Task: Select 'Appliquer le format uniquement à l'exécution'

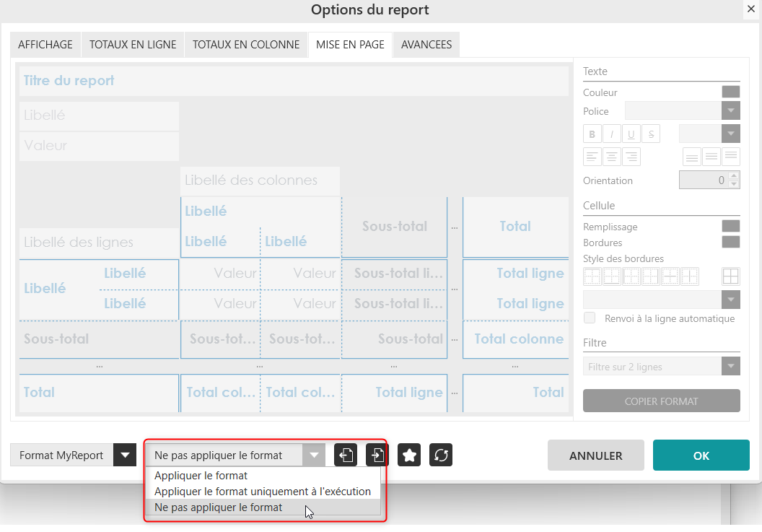Action: tap(263, 492)
